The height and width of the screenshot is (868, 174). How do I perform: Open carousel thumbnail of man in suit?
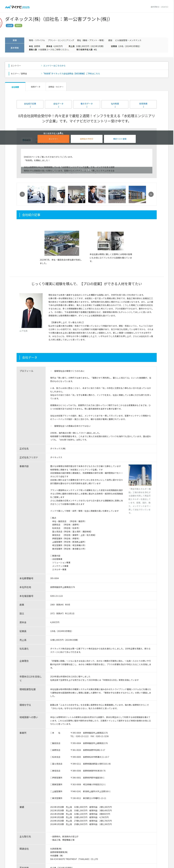[97, 194]
